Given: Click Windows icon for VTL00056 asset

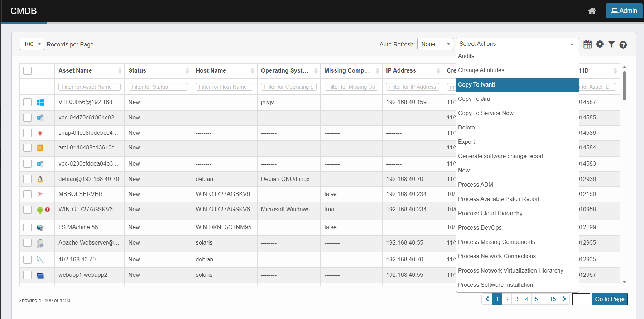Looking at the screenshot, I should click(40, 103).
